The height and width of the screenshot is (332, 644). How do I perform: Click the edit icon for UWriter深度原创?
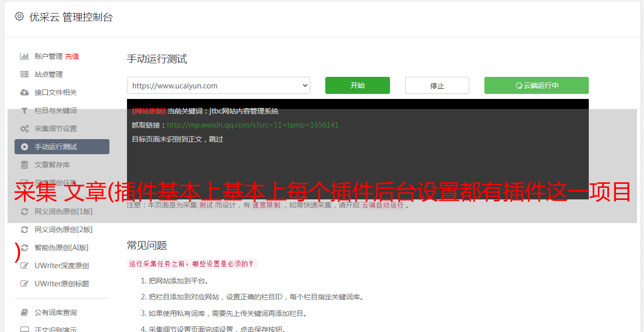(24, 266)
